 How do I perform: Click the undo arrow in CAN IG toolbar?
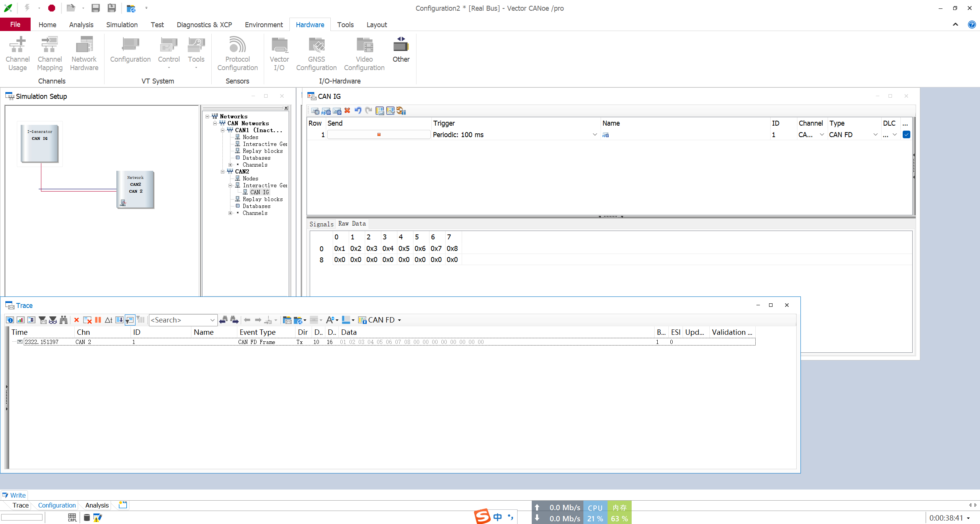pyautogui.click(x=358, y=111)
